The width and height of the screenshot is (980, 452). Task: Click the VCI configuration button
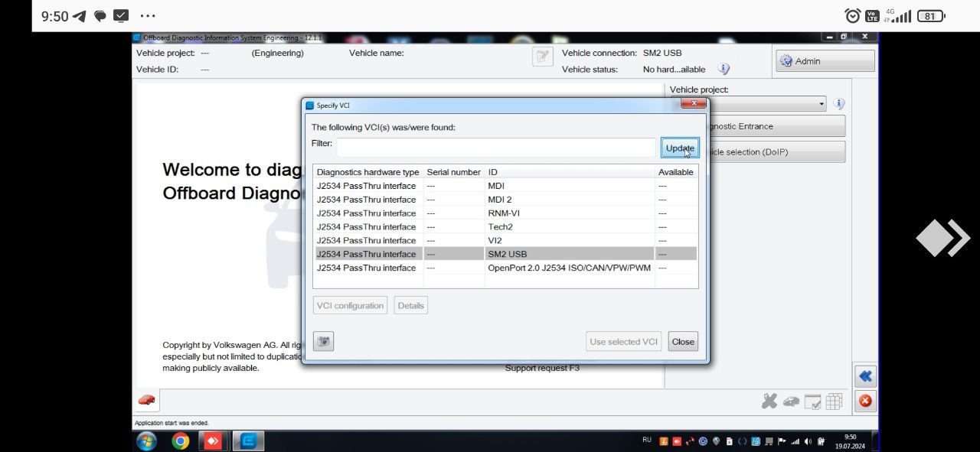[350, 305]
